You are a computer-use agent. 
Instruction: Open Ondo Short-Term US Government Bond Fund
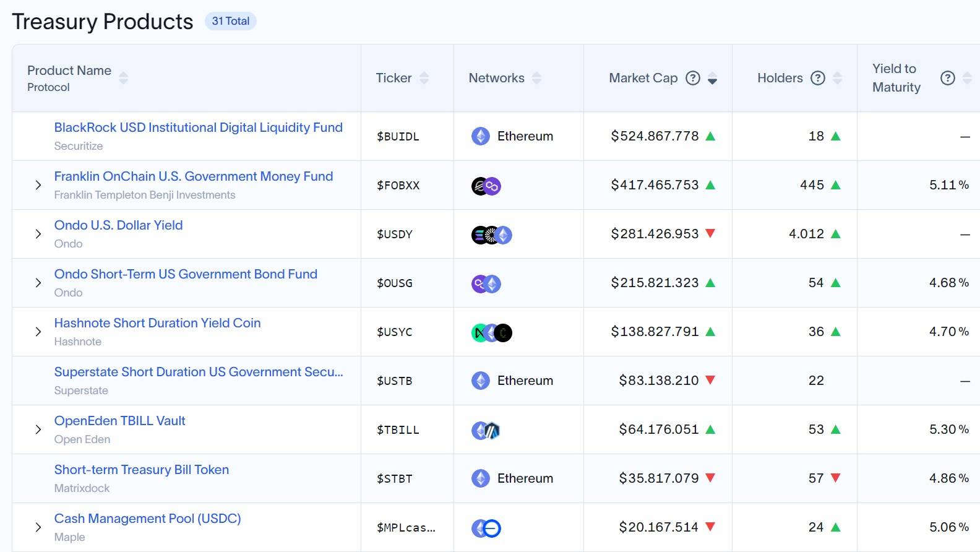coord(186,274)
